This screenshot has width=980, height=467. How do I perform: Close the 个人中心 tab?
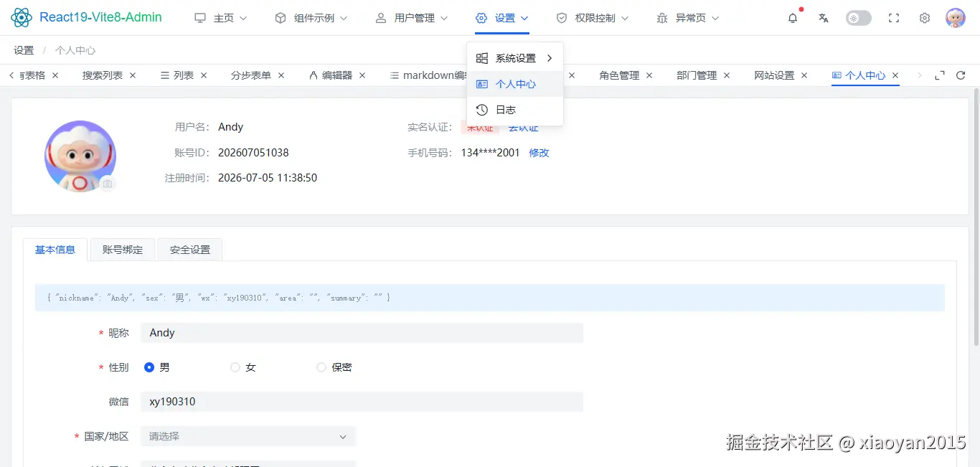pyautogui.click(x=895, y=75)
